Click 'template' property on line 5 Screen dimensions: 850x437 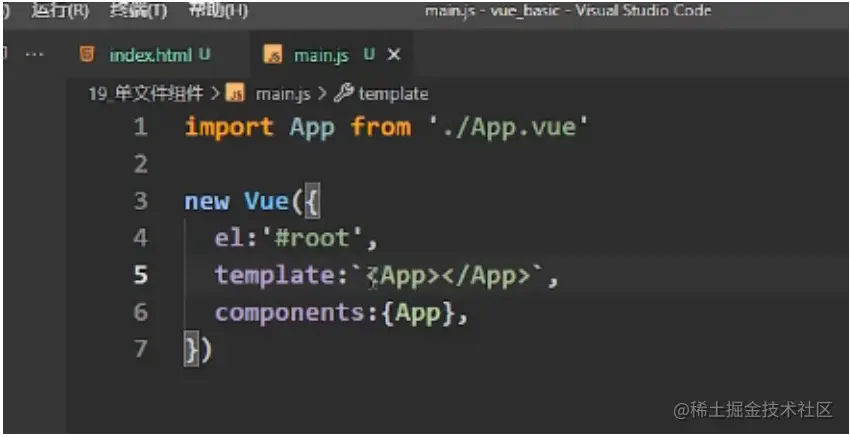pyautogui.click(x=274, y=275)
